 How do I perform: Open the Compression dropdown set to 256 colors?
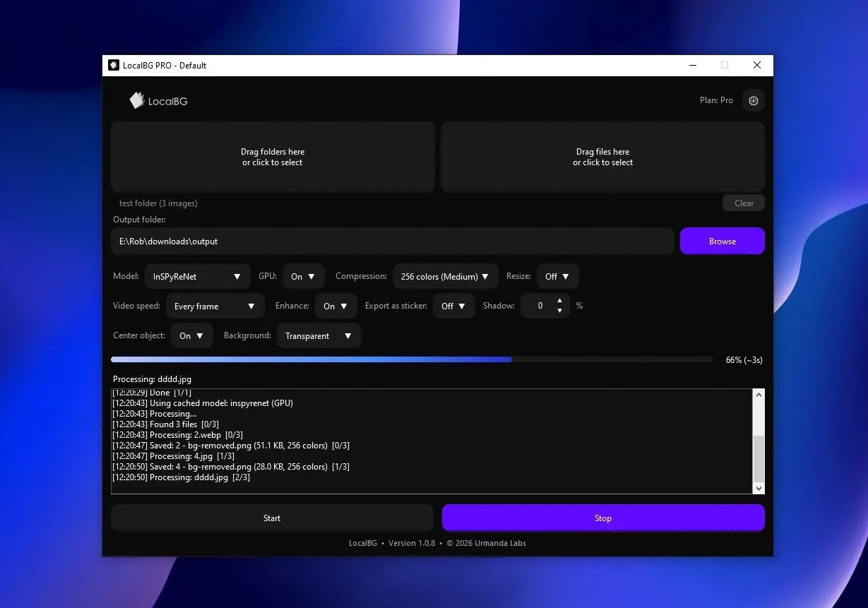click(446, 276)
